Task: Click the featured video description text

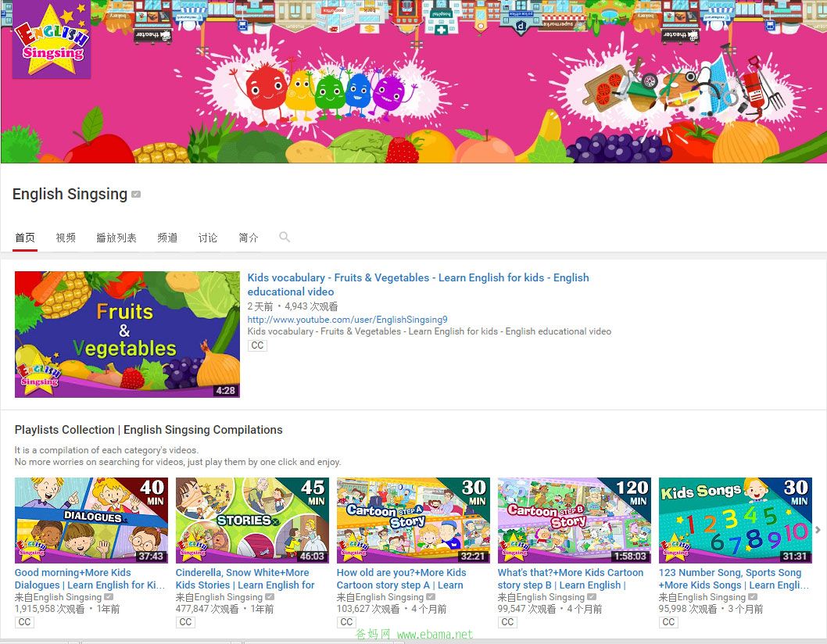Action: click(x=429, y=331)
